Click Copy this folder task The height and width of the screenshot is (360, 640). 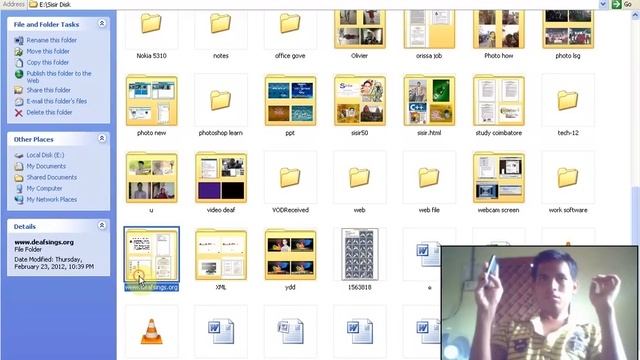click(x=47, y=62)
